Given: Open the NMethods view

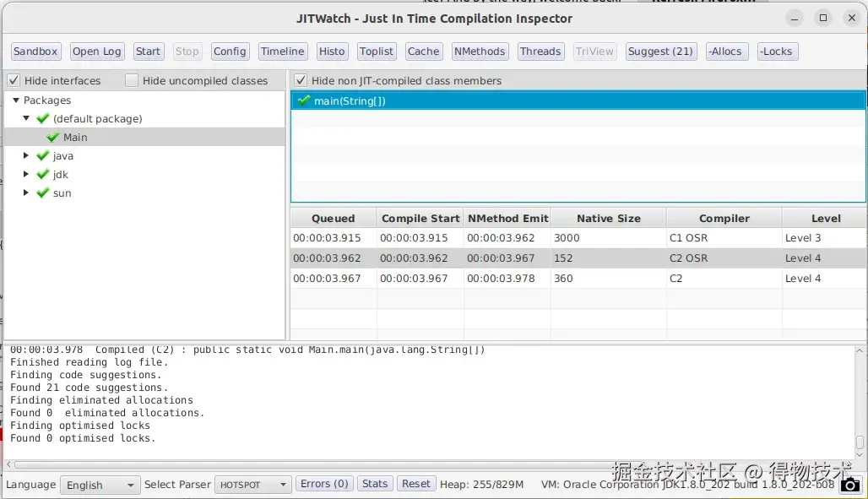Looking at the screenshot, I should pos(480,52).
